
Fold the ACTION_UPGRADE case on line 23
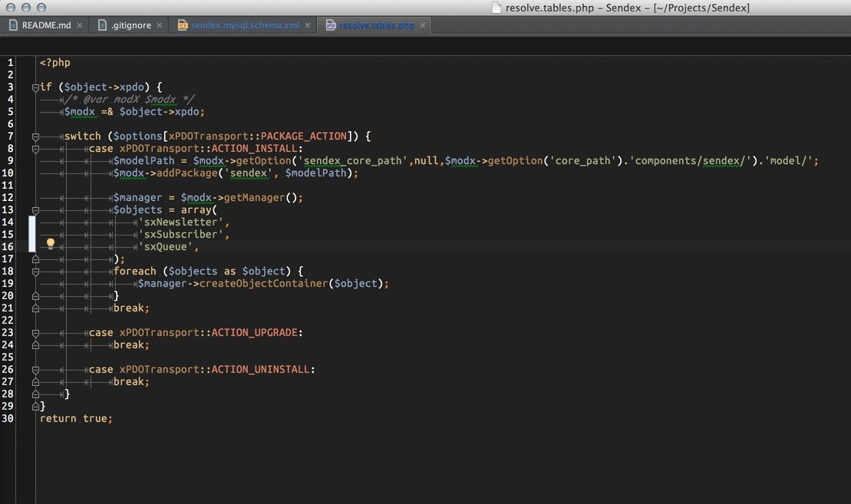point(35,333)
